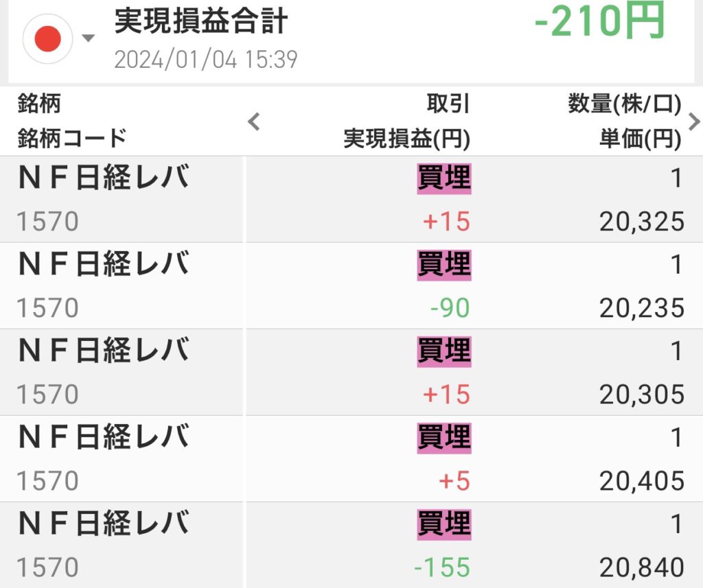Tap the Japan flag icon

point(47,39)
